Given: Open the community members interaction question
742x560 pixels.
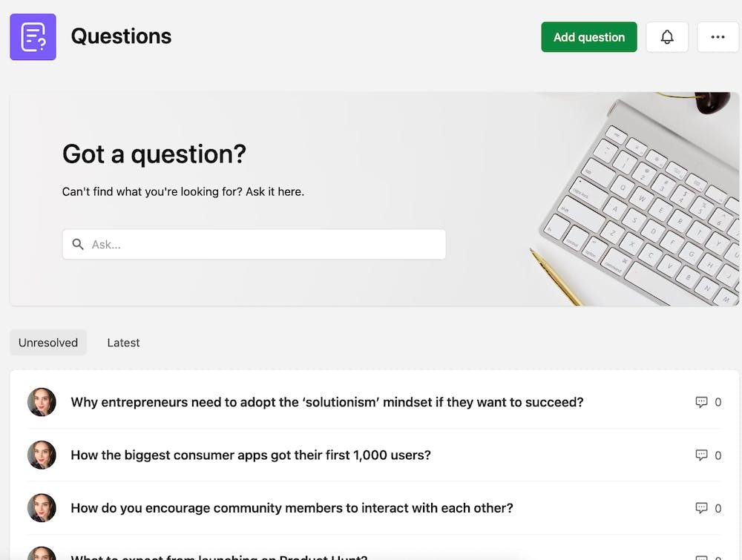Looking at the screenshot, I should [x=292, y=508].
